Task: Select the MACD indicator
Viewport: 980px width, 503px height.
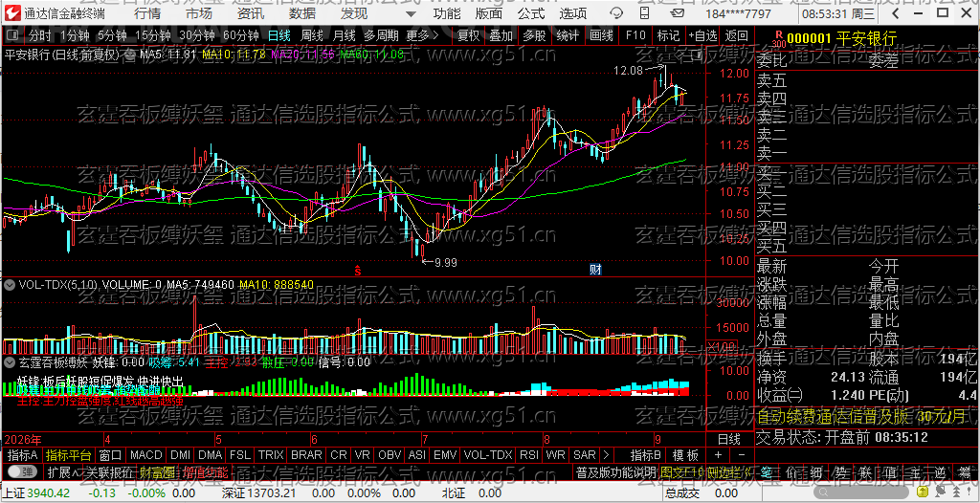Action: coord(145,455)
